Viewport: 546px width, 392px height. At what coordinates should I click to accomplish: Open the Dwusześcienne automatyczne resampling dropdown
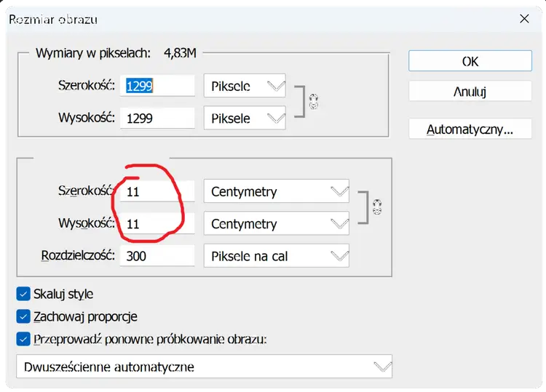click(204, 367)
